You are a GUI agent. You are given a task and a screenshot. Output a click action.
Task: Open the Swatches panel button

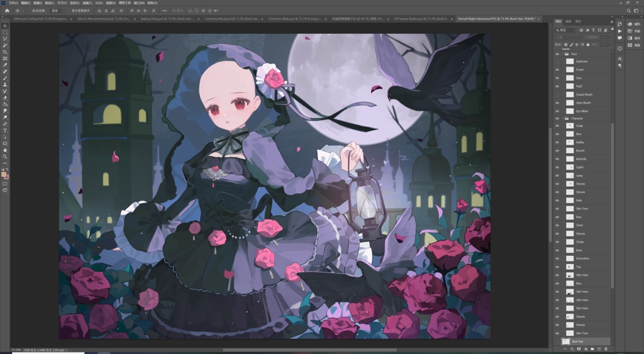click(x=633, y=31)
